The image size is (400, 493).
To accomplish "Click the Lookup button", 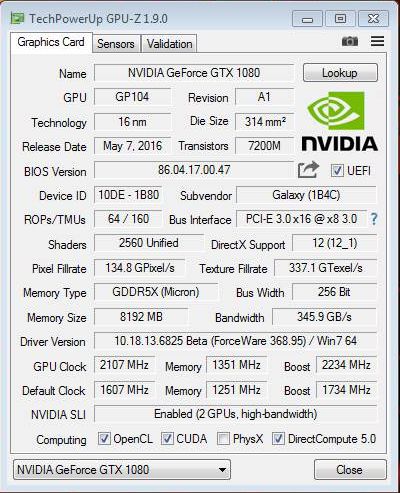I will (340, 73).
